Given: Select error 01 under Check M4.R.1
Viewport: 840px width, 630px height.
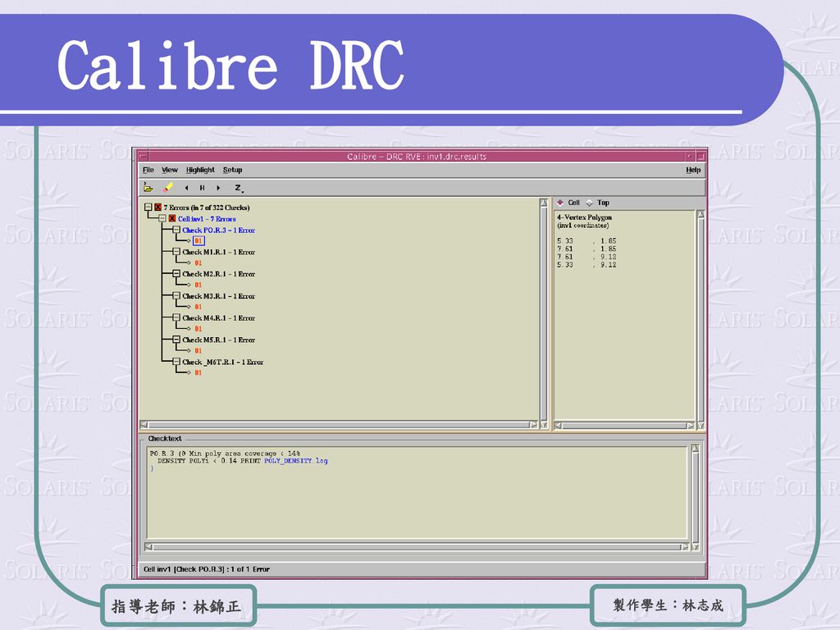Looking at the screenshot, I should tap(199, 329).
